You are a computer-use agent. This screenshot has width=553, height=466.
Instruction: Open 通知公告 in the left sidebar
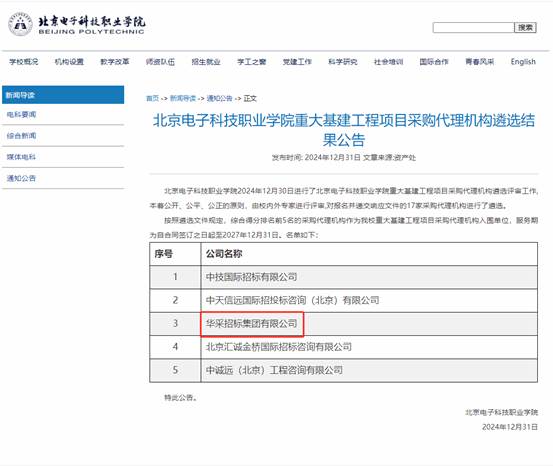click(21, 178)
